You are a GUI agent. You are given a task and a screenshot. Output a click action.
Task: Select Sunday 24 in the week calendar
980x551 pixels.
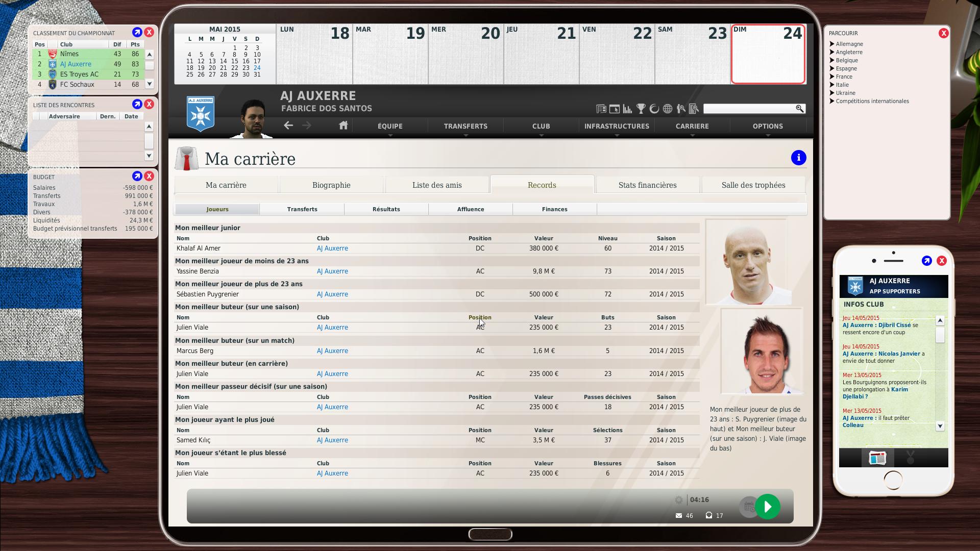(768, 54)
